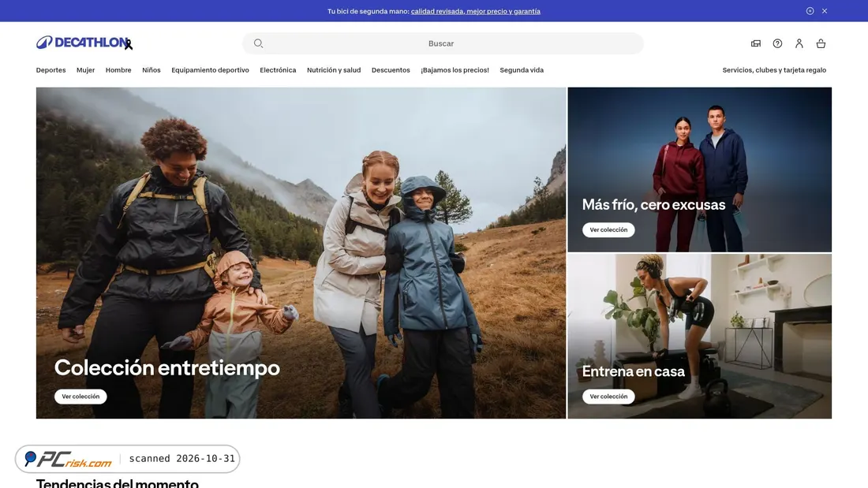Open the Mujer menu
868x488 pixels.
(x=85, y=70)
